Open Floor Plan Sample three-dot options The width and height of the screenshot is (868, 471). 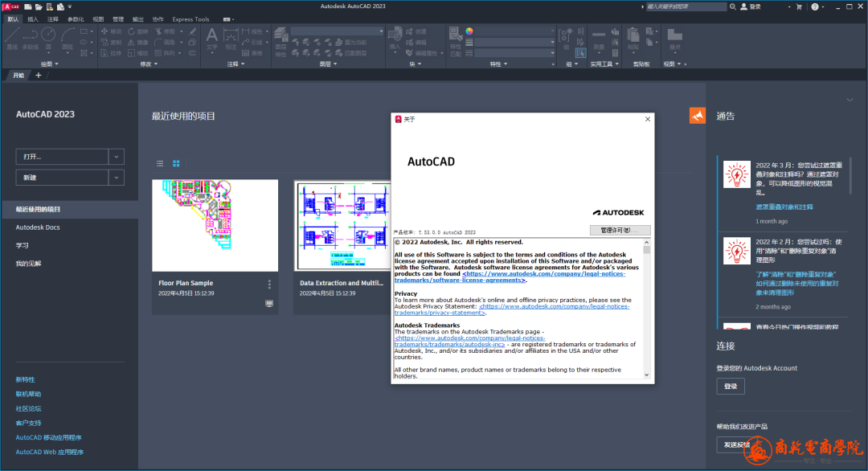pos(269,285)
